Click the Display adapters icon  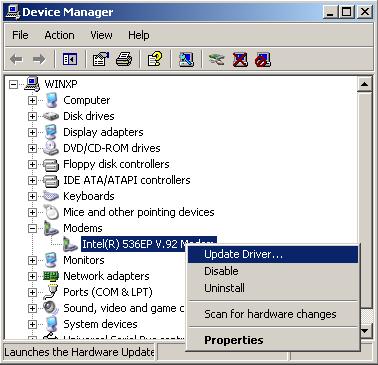[x=51, y=132]
